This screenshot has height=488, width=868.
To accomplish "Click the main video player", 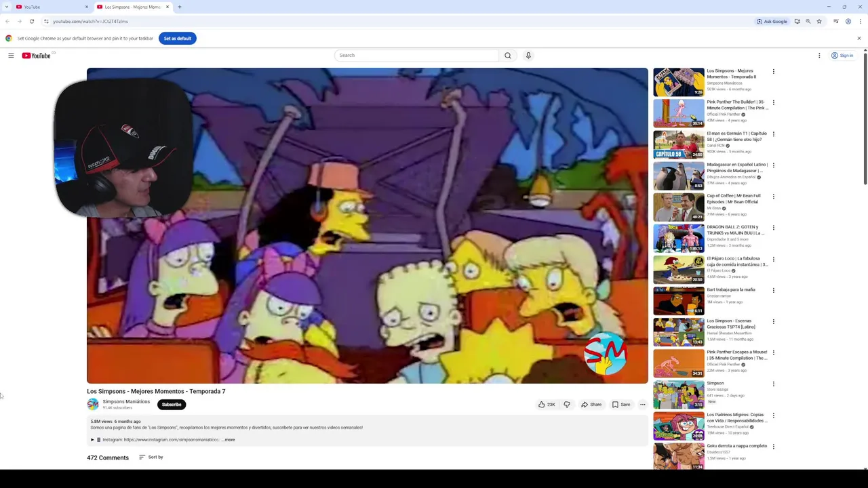I will click(368, 226).
